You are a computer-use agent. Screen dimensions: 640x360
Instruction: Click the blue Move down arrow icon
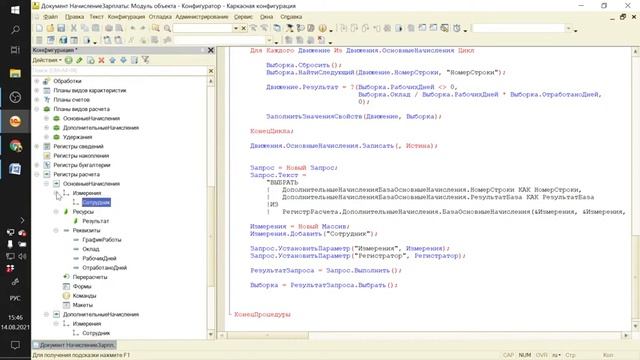[x=123, y=60]
